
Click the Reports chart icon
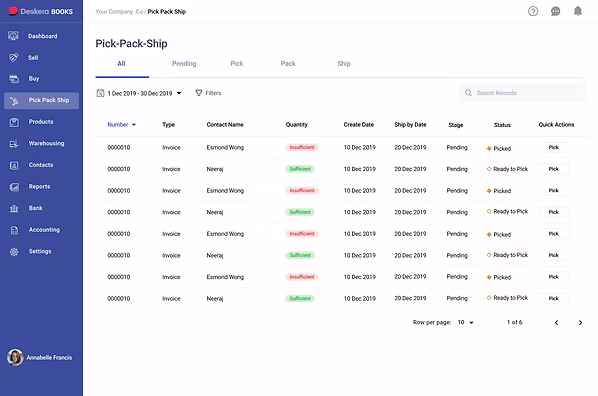point(14,187)
